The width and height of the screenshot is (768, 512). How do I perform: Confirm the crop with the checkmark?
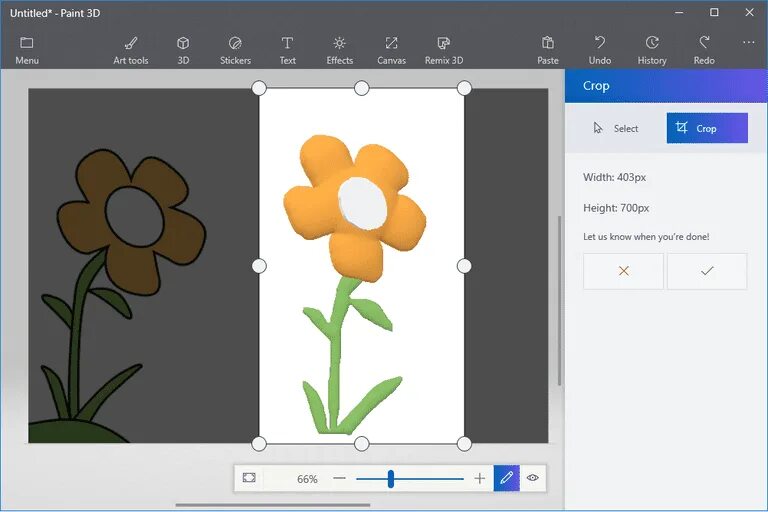707,271
